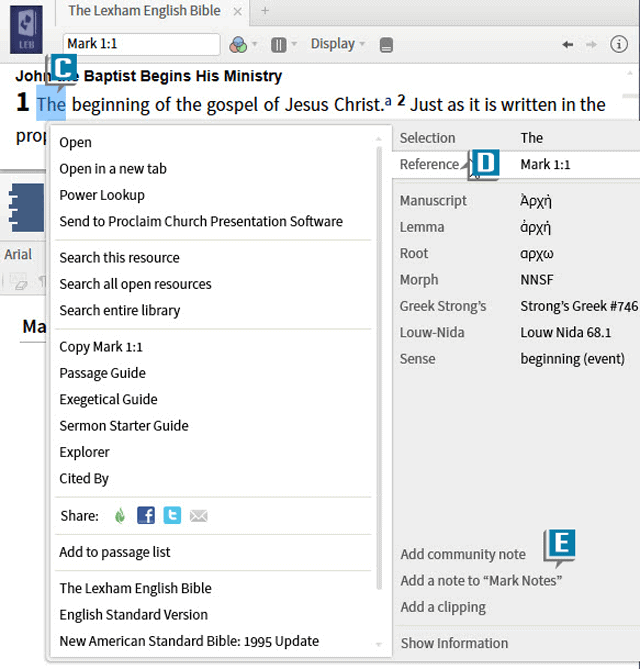Screen dimensions: 640x669
Task: Expand the parallel resources dropdown arrow
Action: point(294,44)
